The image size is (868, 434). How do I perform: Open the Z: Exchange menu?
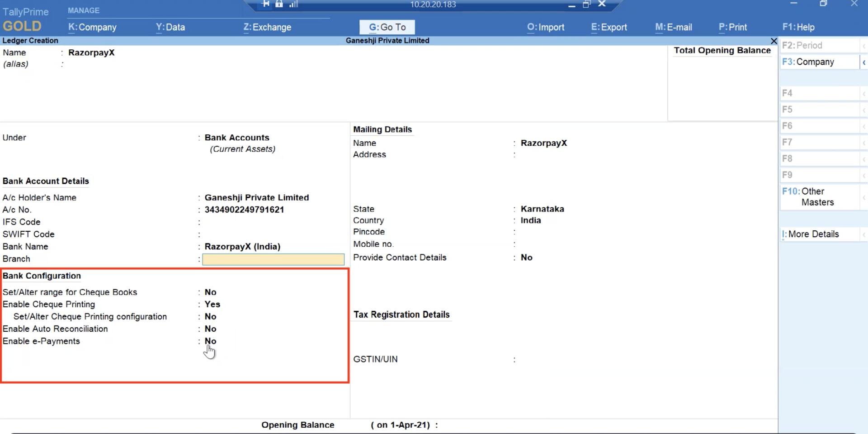pos(267,27)
